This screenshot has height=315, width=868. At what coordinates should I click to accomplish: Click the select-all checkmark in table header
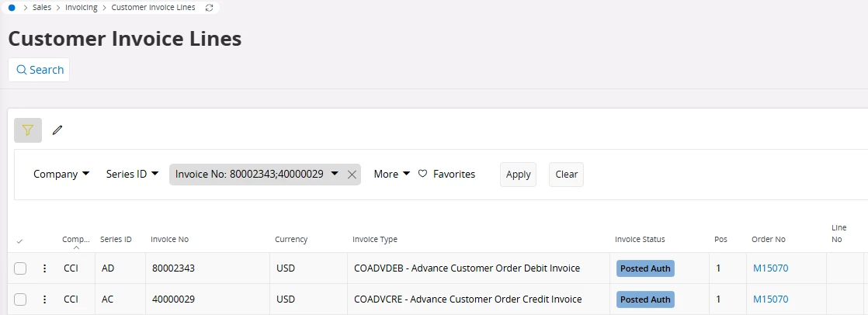click(x=20, y=241)
